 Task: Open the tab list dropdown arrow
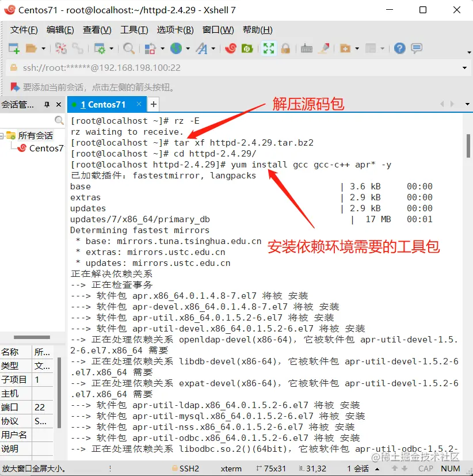[467, 104]
